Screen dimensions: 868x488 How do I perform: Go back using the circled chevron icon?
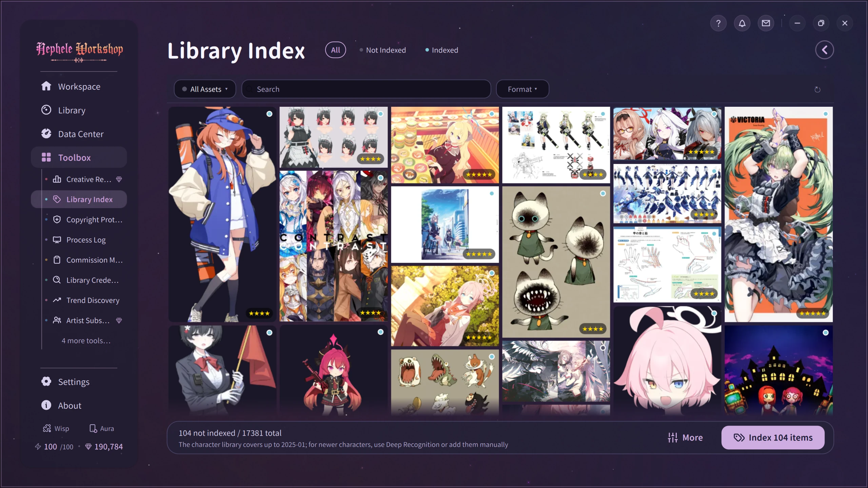click(824, 50)
